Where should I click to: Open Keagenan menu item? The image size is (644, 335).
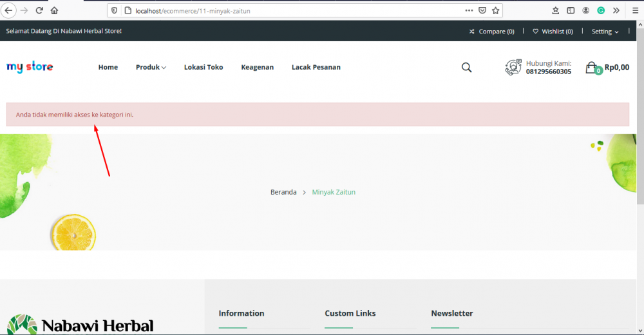[x=257, y=67]
